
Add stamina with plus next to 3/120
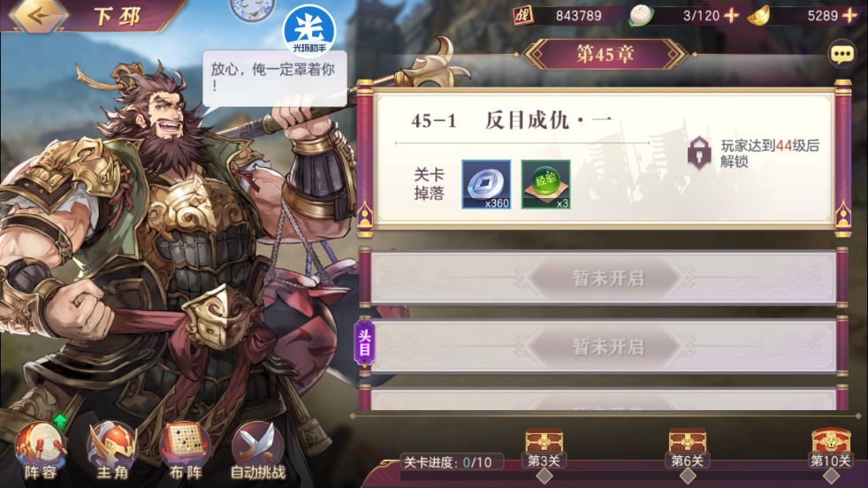(731, 16)
